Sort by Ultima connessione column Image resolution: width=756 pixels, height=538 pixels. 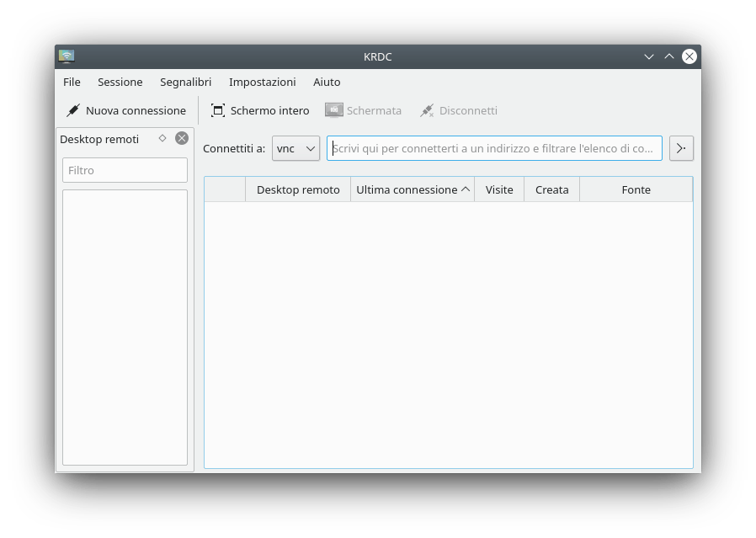[x=413, y=189]
